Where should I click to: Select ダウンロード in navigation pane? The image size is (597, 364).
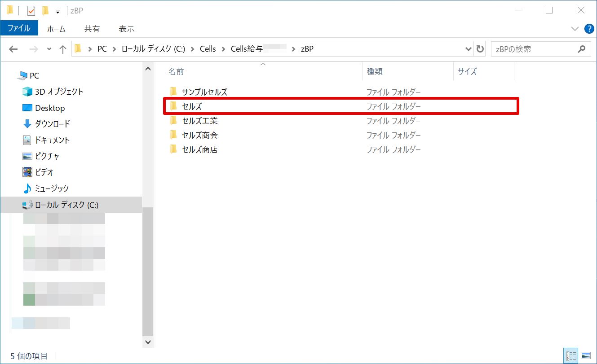(52, 124)
